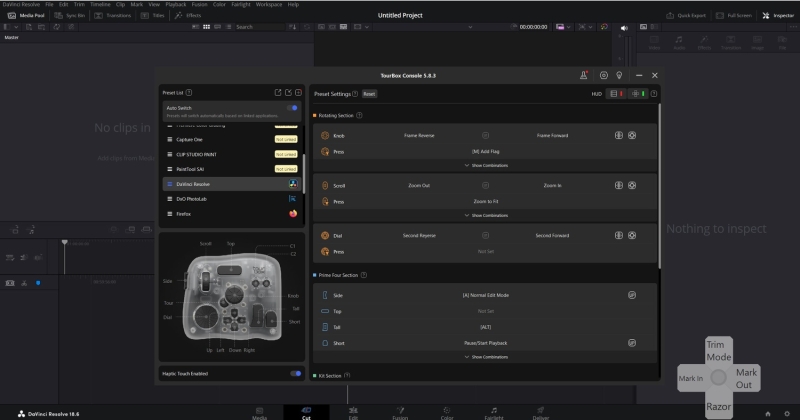Open the Fairlight page in DaVinci Resolve bottom bar

[493, 413]
